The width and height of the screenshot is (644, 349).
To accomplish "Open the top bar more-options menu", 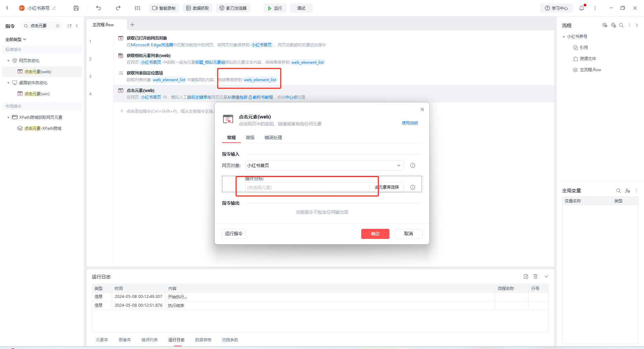I will click(x=595, y=8).
